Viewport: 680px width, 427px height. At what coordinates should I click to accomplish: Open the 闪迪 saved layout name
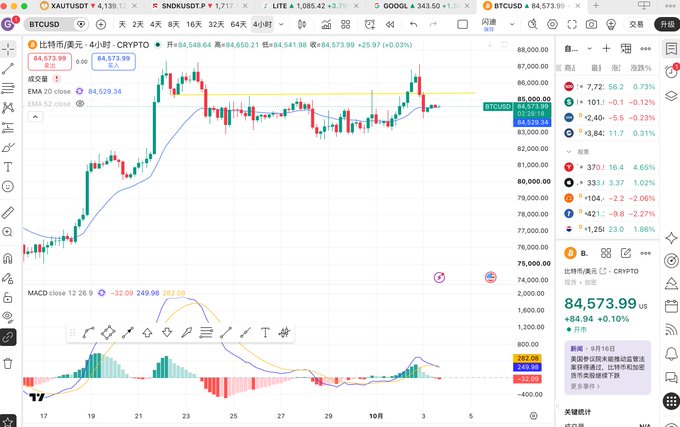489,24
